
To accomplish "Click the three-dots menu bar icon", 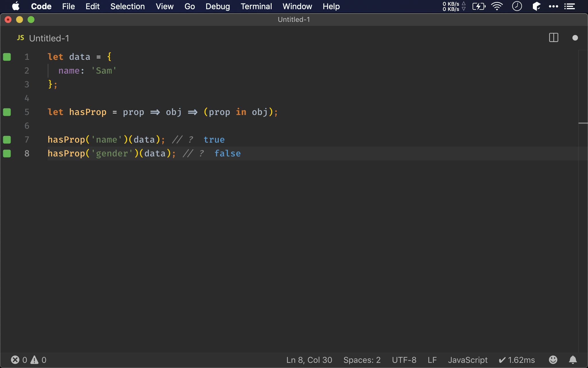I will pyautogui.click(x=554, y=6).
